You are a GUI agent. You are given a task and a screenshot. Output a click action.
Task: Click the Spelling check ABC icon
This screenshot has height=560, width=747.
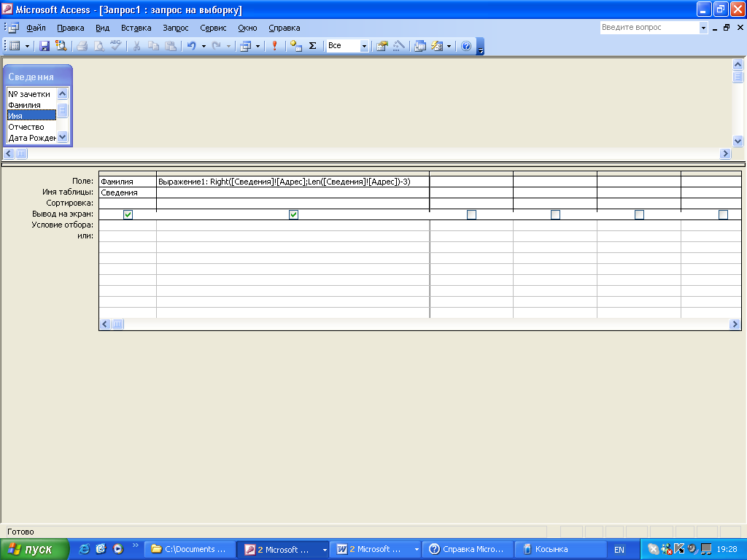click(x=116, y=46)
